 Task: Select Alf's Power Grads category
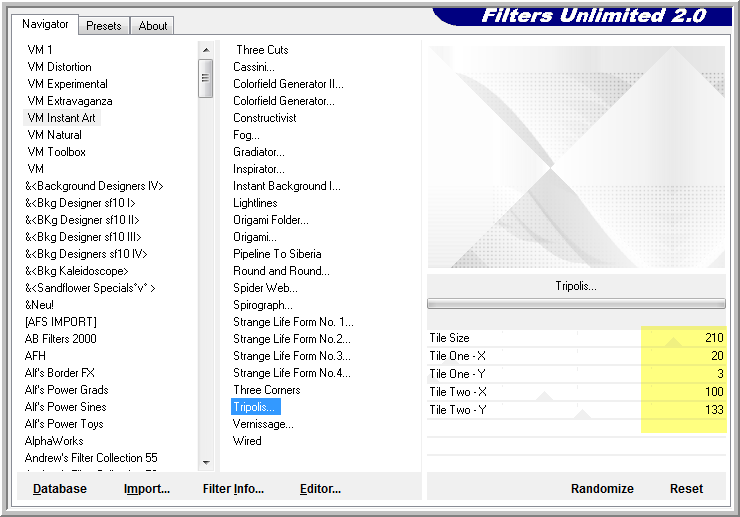coord(67,390)
